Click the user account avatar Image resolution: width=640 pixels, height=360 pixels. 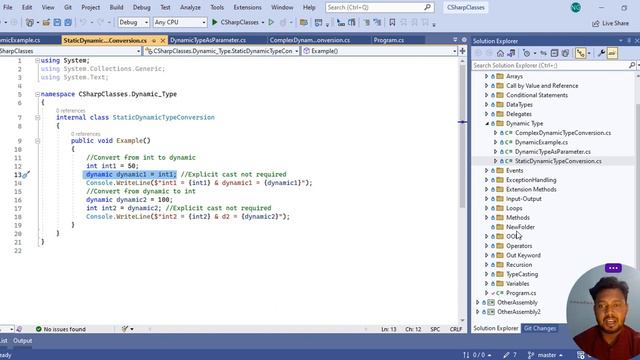point(576,7)
